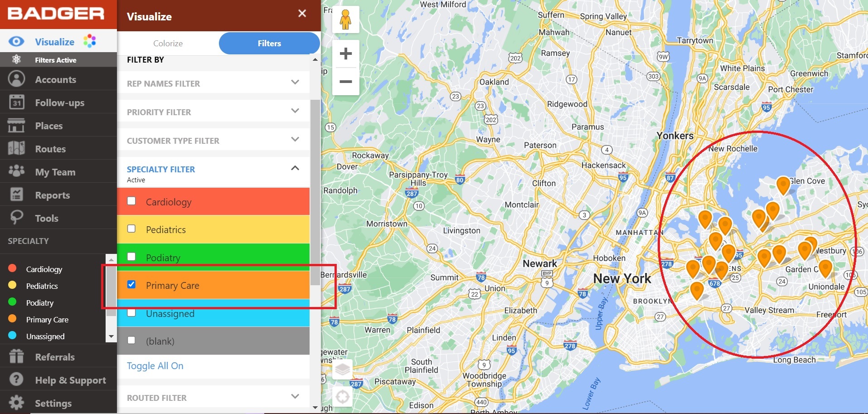Click the SPECIALTY FILTER heading text
Screen dimensions: 868x414
(x=161, y=169)
